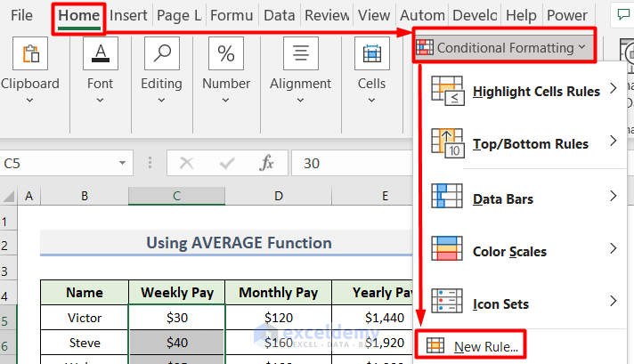634x364 pixels.
Task: Click the formula bar showing 30
Action: 352,163
